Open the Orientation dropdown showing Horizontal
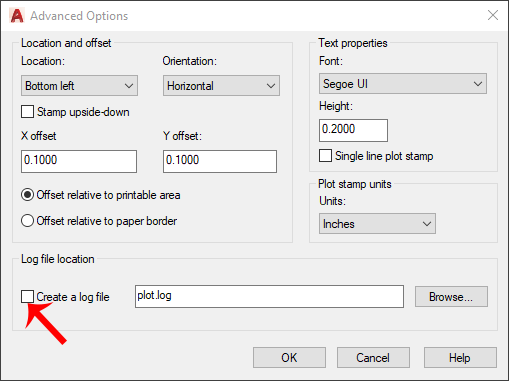 (221, 86)
